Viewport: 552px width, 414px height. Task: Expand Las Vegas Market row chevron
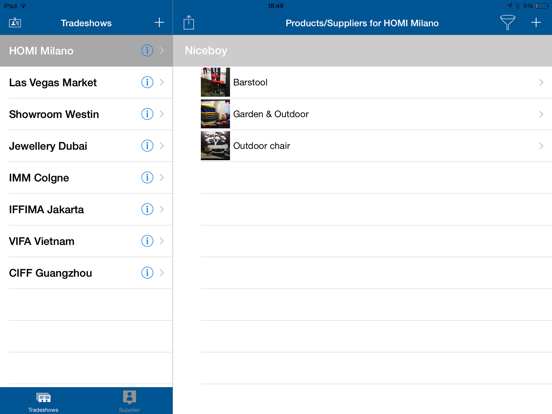point(162,82)
